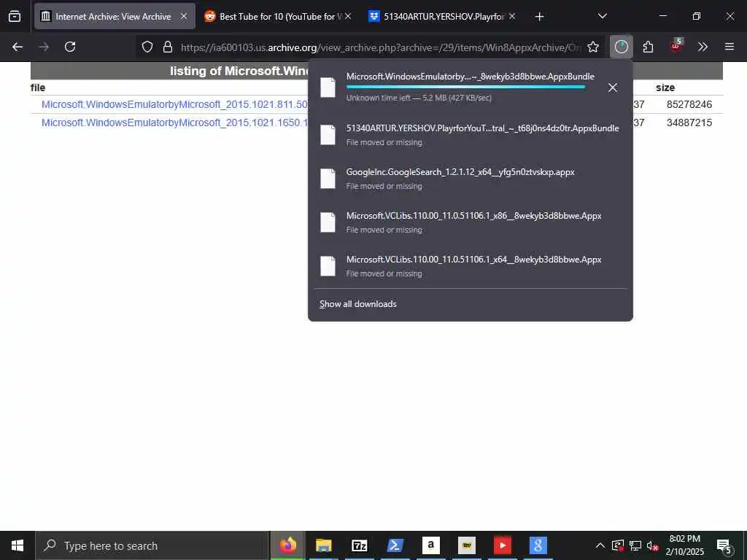Show site security padlock info
This screenshot has width=747, height=560.
click(168, 47)
